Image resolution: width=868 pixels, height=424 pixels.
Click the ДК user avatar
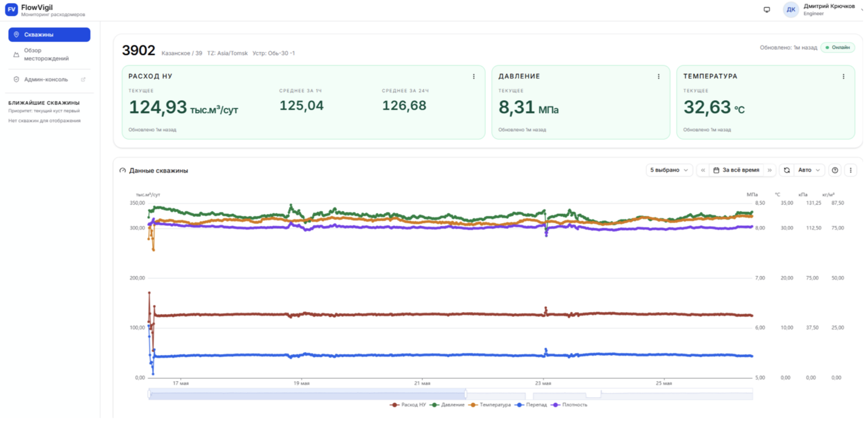pos(791,9)
